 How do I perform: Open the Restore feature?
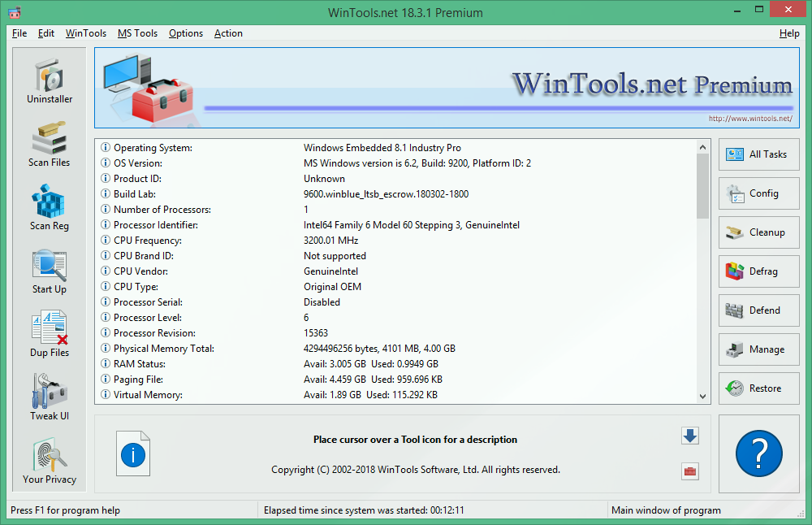click(758, 388)
